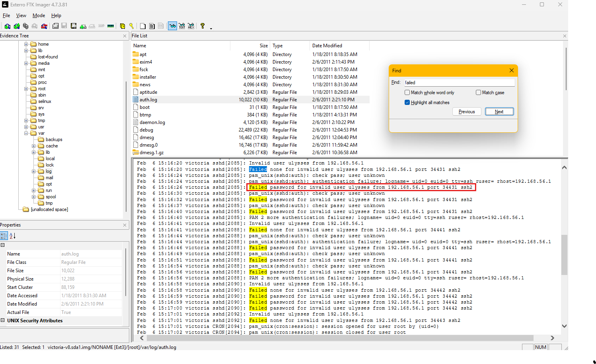
Task: Tick the Match case checkbox
Action: point(478,93)
